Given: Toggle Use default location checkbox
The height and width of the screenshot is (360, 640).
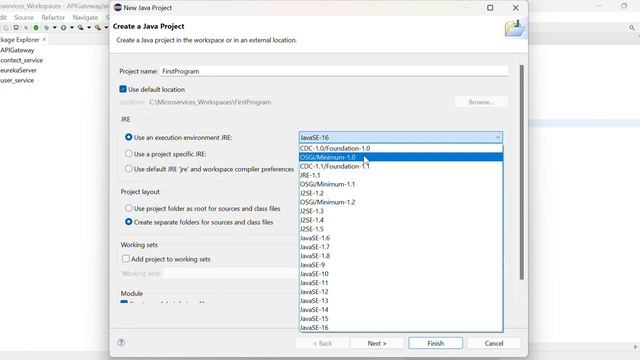Looking at the screenshot, I should (x=123, y=89).
